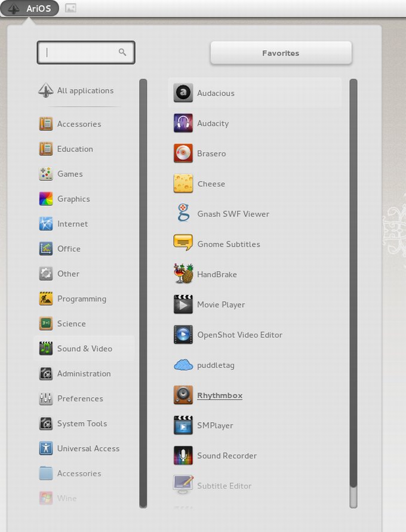Launch the Cheese webcam app icon
Viewport: 406px width, 532px height.
183,183
